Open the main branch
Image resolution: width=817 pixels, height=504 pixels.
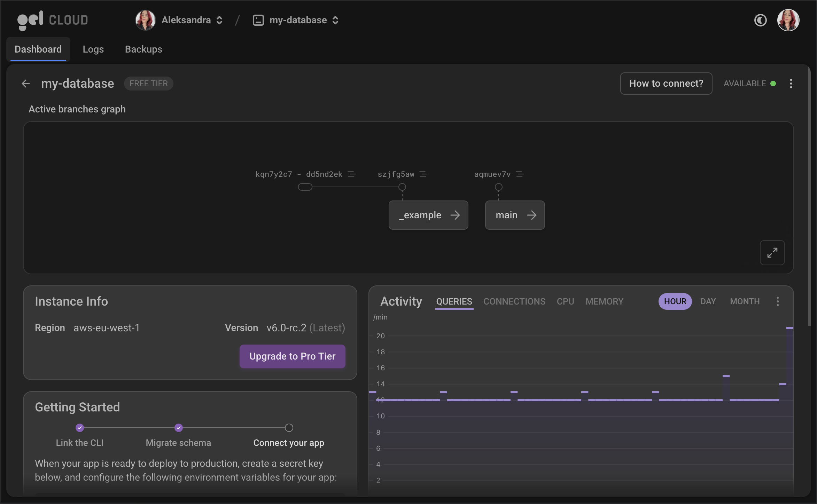(515, 215)
